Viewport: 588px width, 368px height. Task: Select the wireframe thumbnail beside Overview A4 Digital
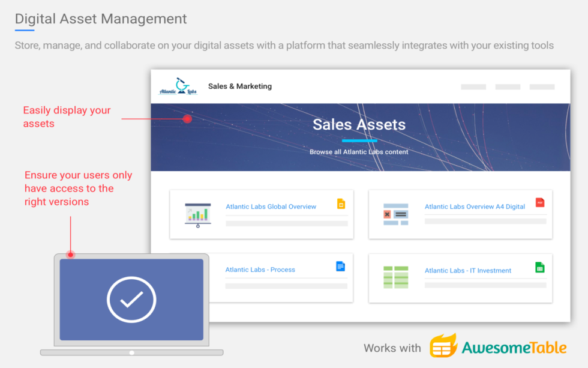coord(395,214)
